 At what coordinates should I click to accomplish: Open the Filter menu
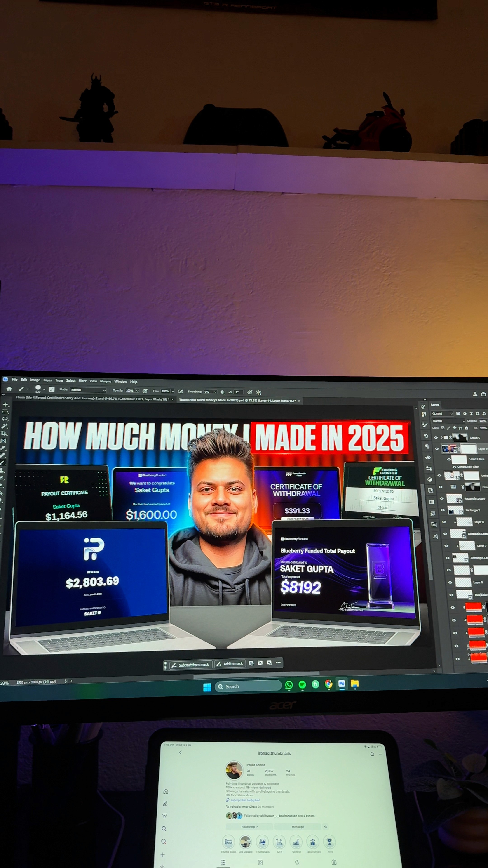coord(82,381)
